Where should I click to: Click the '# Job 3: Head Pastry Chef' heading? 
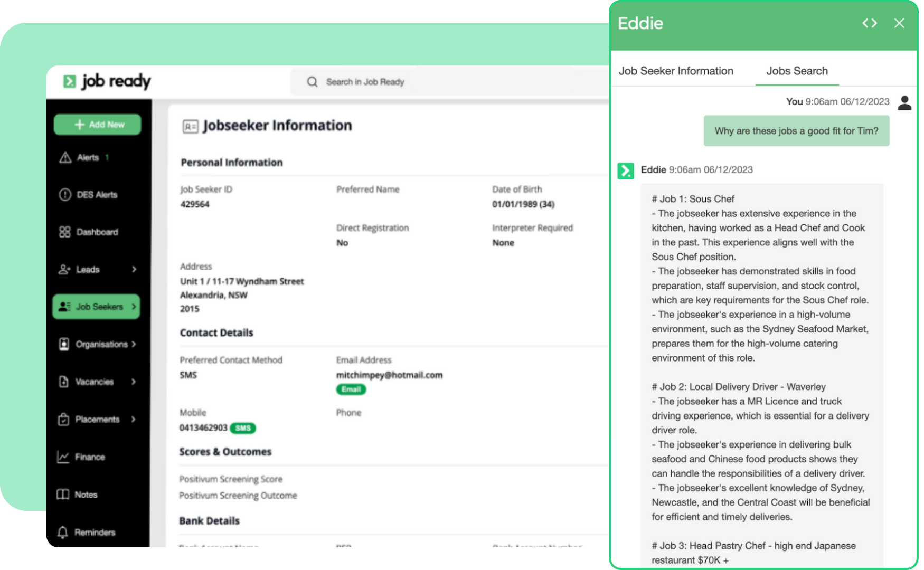753,553
